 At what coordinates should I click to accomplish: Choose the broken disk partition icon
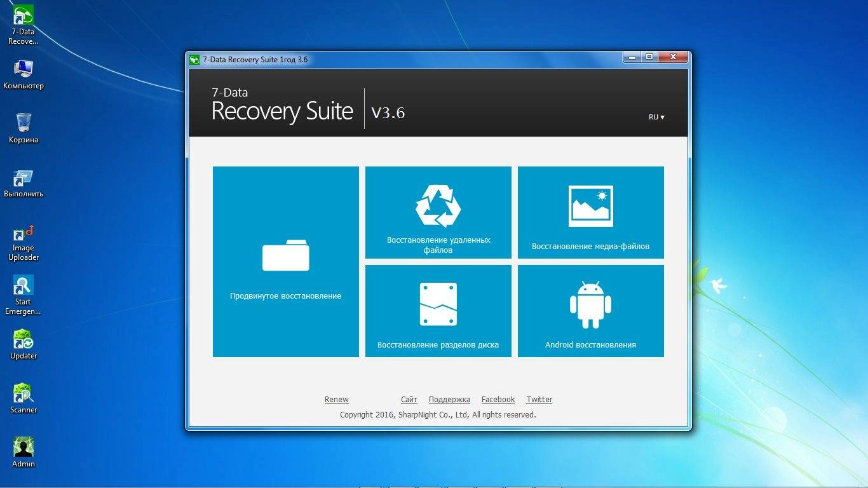coord(438,304)
